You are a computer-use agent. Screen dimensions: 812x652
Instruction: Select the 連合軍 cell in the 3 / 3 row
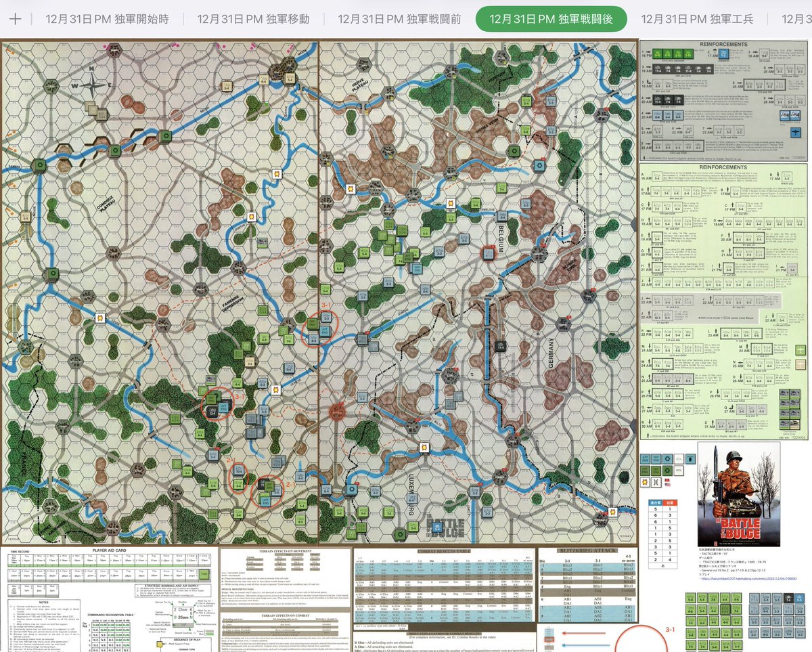coord(656,547)
